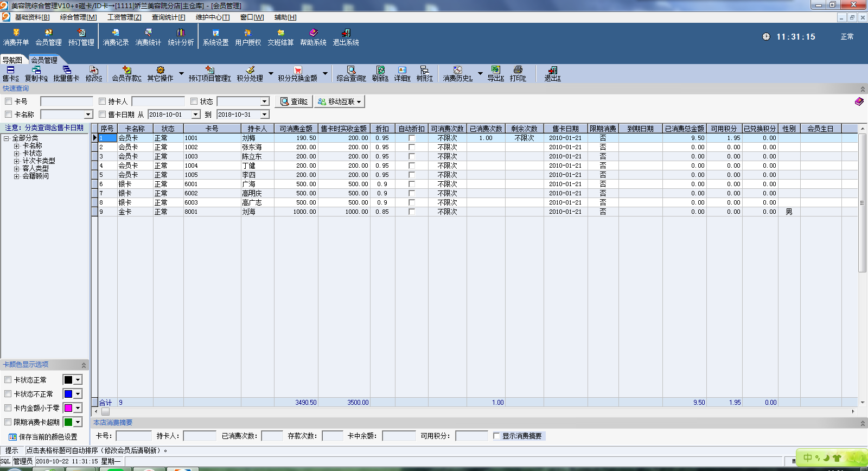Open the end date 2018-10-31 dropdown

265,114
